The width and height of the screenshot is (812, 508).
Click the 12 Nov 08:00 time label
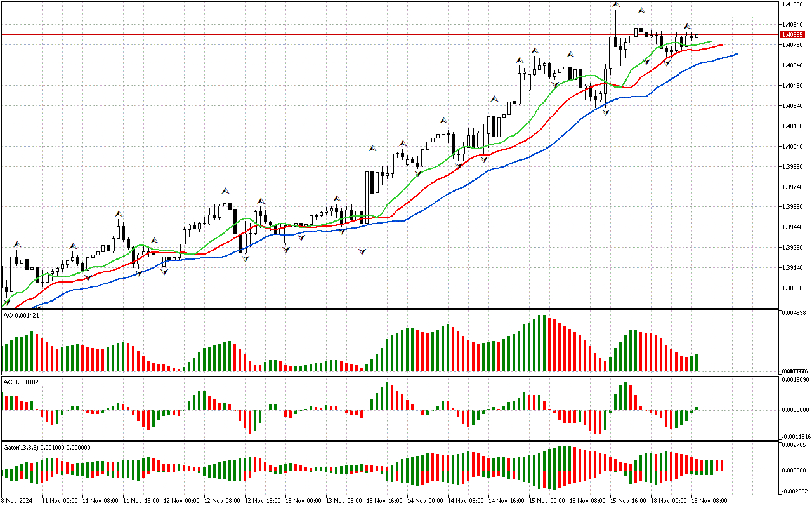pyautogui.click(x=221, y=501)
